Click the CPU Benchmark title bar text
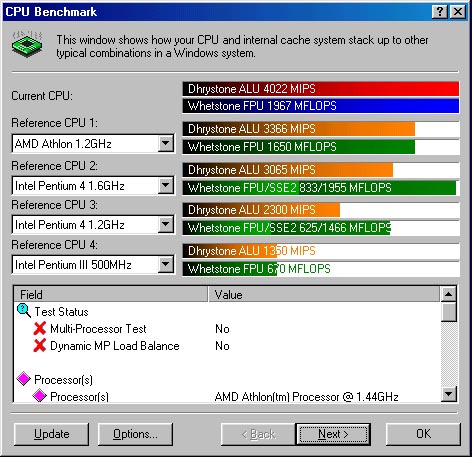Viewport: 472px width, 457px height. click(51, 12)
